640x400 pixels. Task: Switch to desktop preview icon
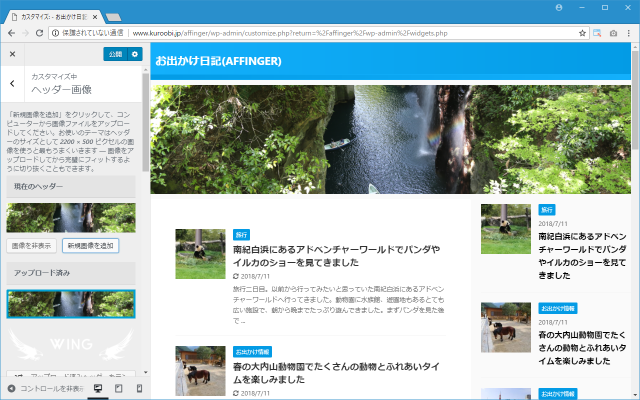tap(98, 388)
